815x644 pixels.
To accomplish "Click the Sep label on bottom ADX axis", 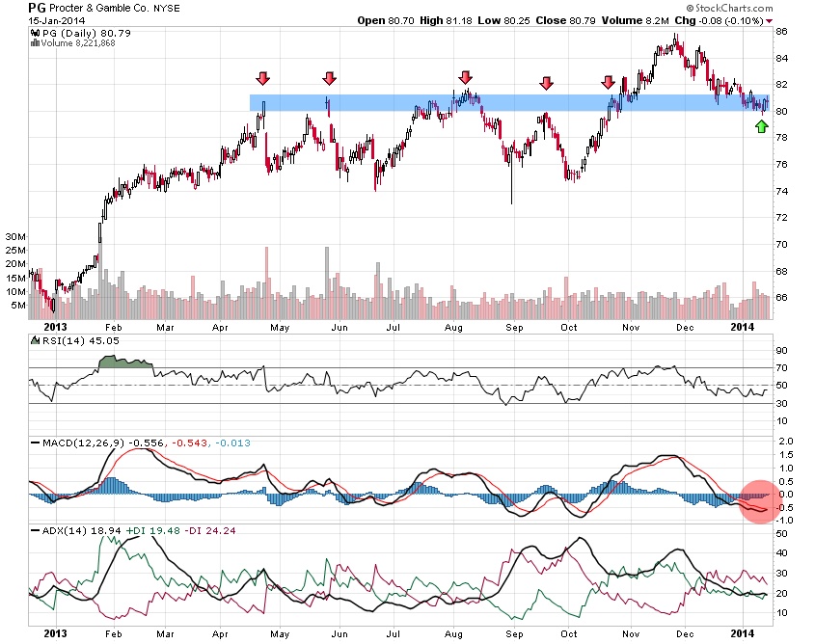I will tap(514, 633).
